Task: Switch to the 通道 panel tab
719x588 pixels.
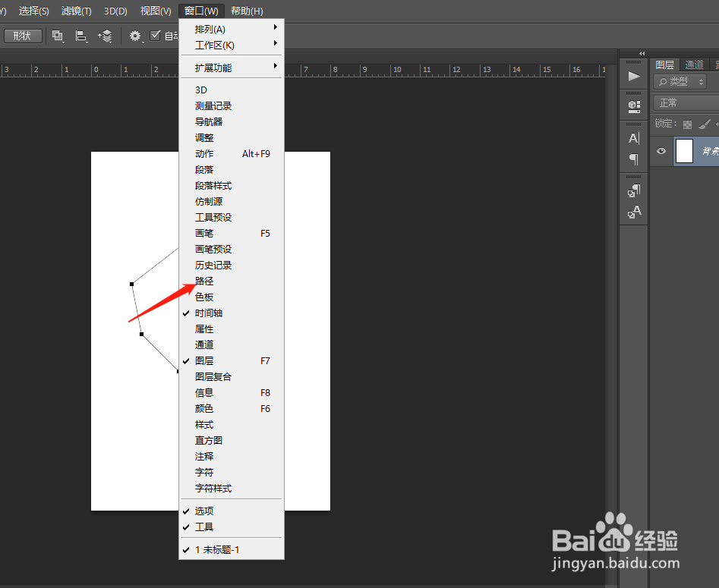Action: [x=693, y=64]
